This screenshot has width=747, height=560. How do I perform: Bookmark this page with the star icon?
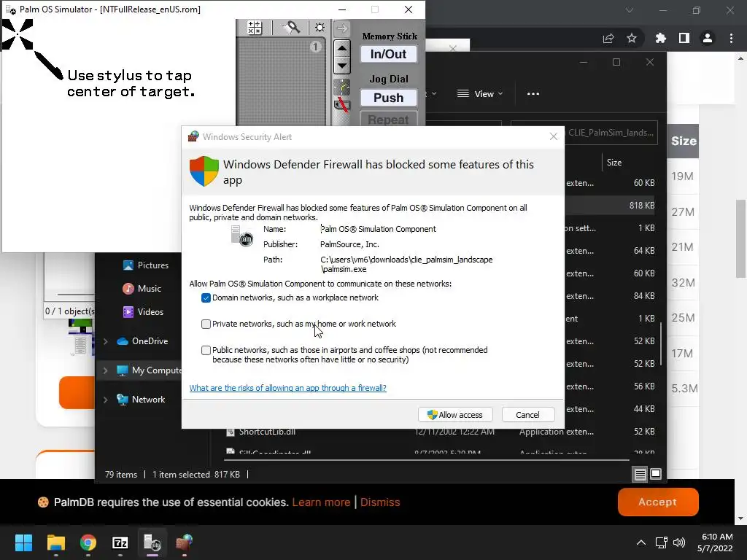(632, 38)
